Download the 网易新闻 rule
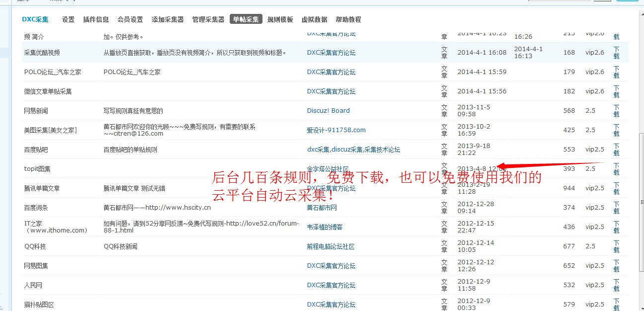The height and width of the screenshot is (311, 644). [x=616, y=111]
